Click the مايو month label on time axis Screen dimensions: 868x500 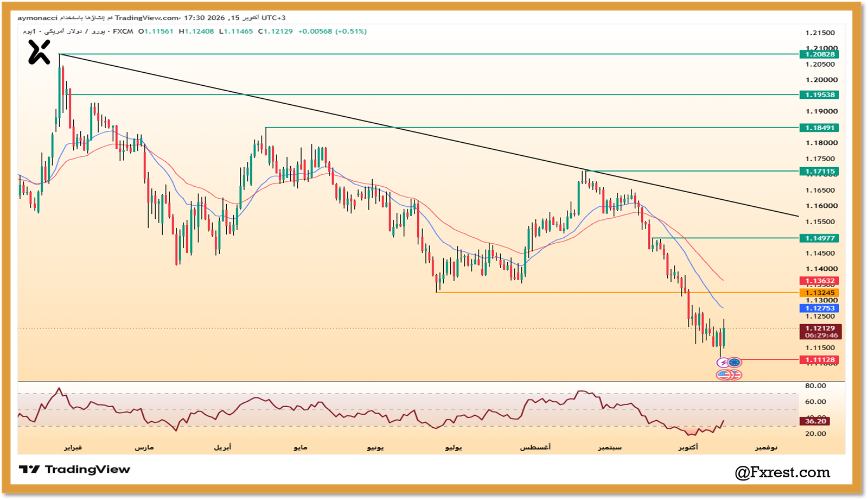pyautogui.click(x=301, y=447)
